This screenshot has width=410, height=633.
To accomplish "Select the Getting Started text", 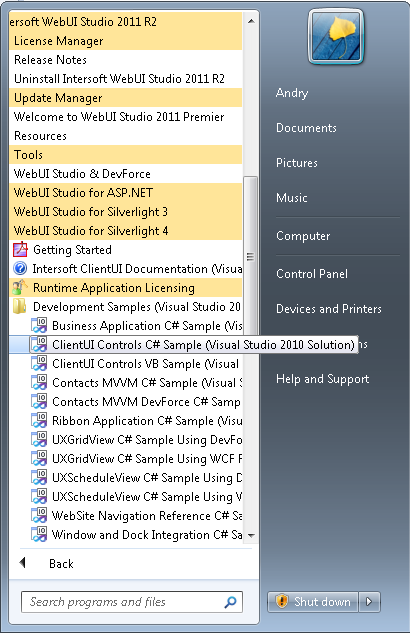I will coord(72,250).
